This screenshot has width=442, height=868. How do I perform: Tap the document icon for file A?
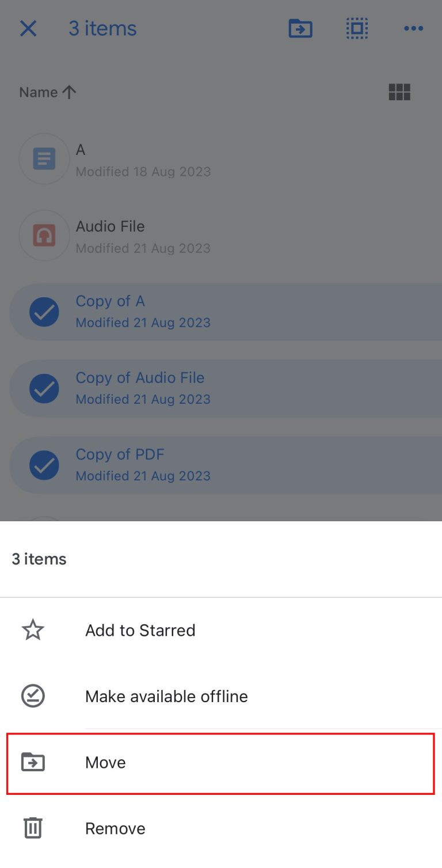point(44,159)
